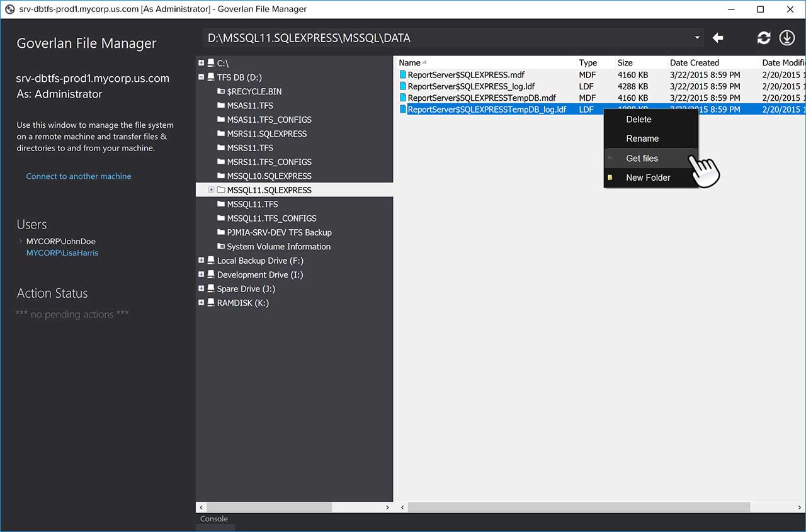Open the path history dropdown arrow
The height and width of the screenshot is (532, 806).
[x=697, y=38]
